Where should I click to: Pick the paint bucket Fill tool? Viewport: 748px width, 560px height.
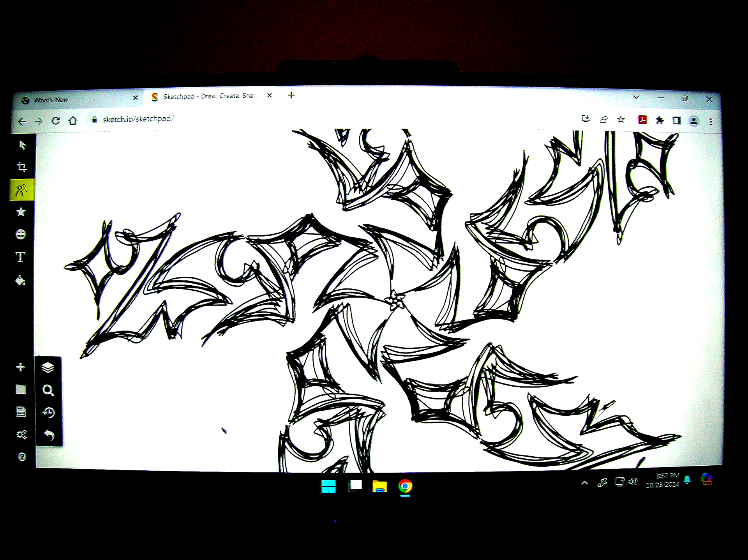[x=20, y=280]
